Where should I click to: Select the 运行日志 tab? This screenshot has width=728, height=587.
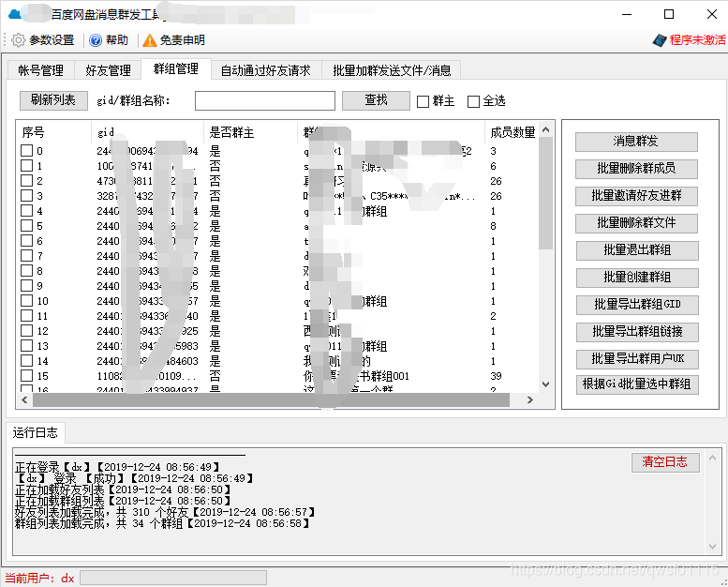pos(36,432)
